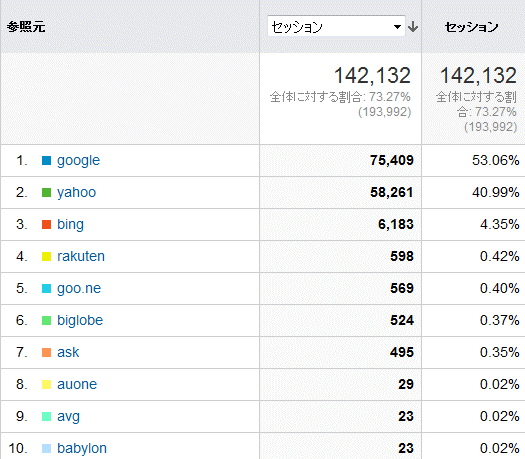
Task: Select the 495 sessions value for ask
Action: (x=402, y=352)
